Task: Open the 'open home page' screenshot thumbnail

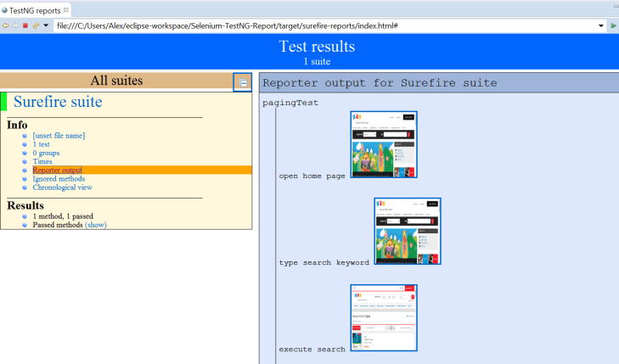Action: 384,145
